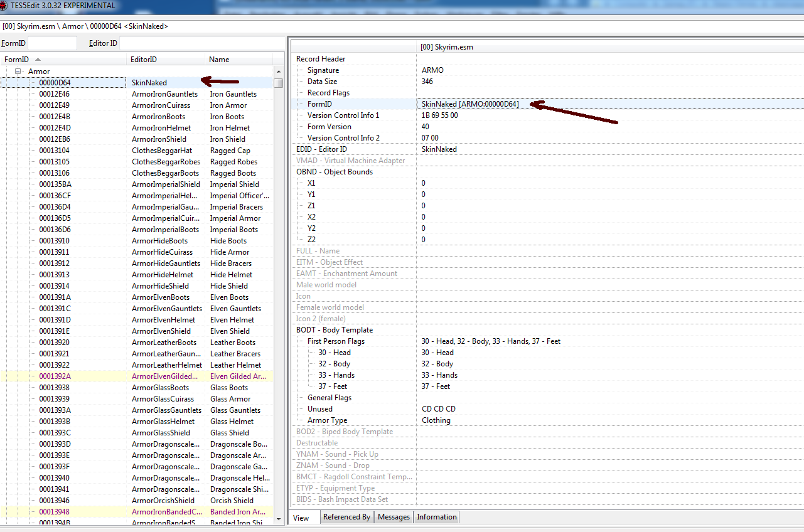Click the FormID filter input field
The image size is (804, 532).
pyautogui.click(x=52, y=43)
